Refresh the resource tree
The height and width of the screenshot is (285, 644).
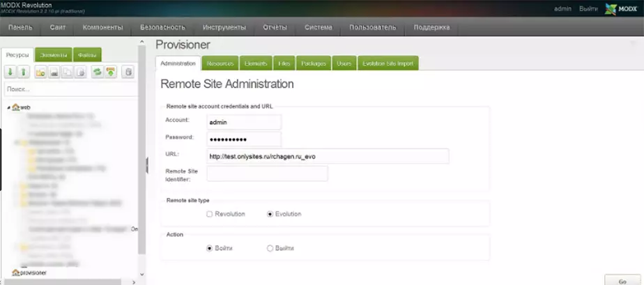pos(98,72)
